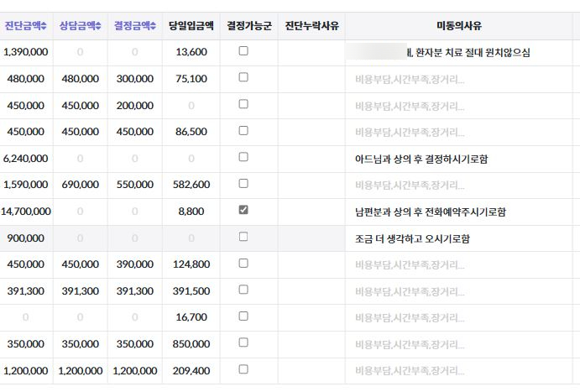Edit the '아드님과 상의 후 결정하시기로함' reason field

[459, 158]
